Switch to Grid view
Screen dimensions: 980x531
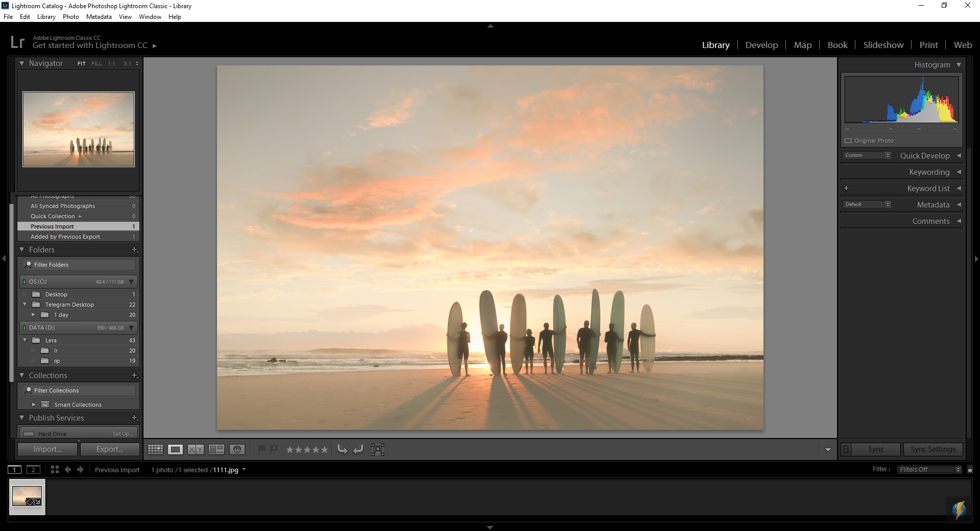(x=155, y=450)
